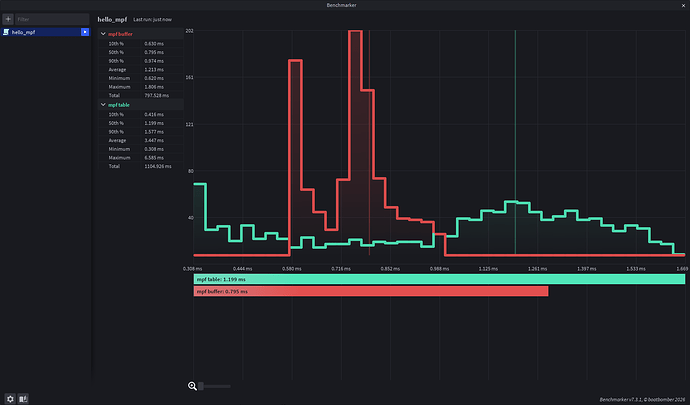Click the 0.988 ms x-axis label
This screenshot has width=690, height=405.
pyautogui.click(x=440, y=269)
